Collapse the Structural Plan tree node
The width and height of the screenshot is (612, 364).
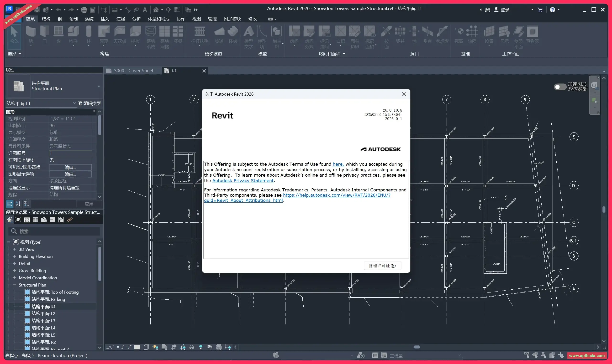click(14, 285)
